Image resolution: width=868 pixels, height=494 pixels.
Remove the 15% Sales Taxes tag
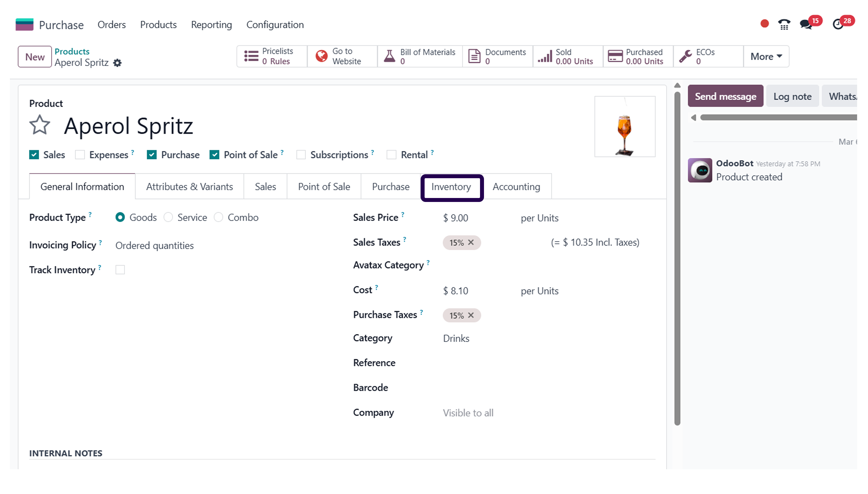click(471, 243)
